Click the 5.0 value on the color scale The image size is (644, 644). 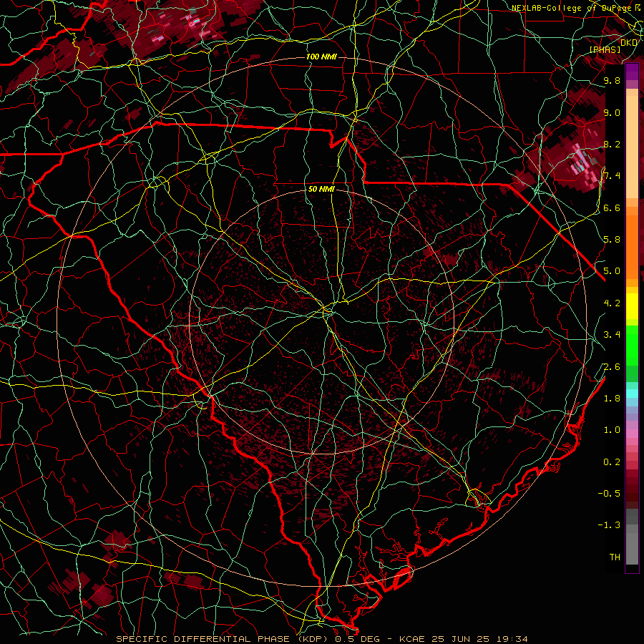(612, 271)
